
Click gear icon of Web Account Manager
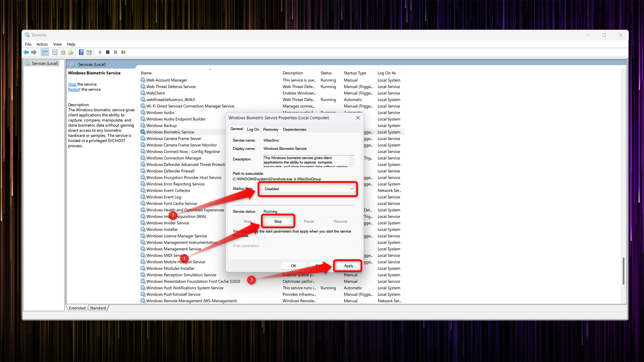click(x=143, y=80)
